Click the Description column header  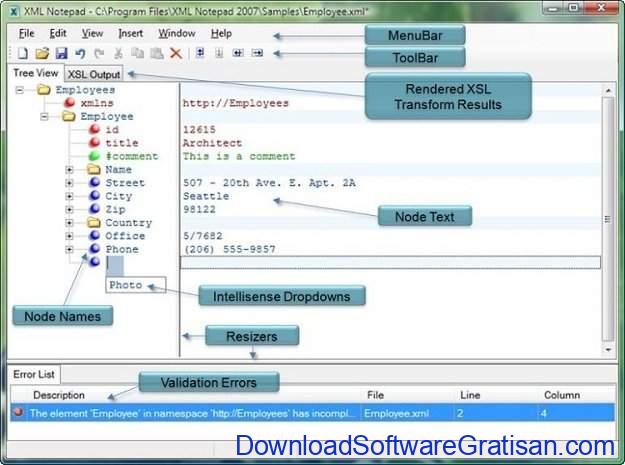tap(59, 395)
